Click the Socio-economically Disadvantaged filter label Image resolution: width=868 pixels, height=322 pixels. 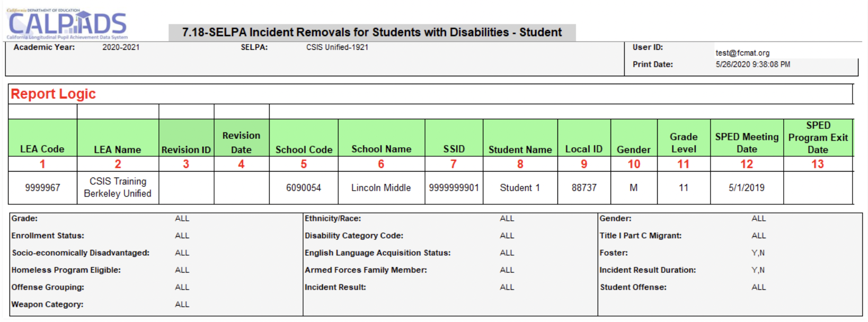81,253
